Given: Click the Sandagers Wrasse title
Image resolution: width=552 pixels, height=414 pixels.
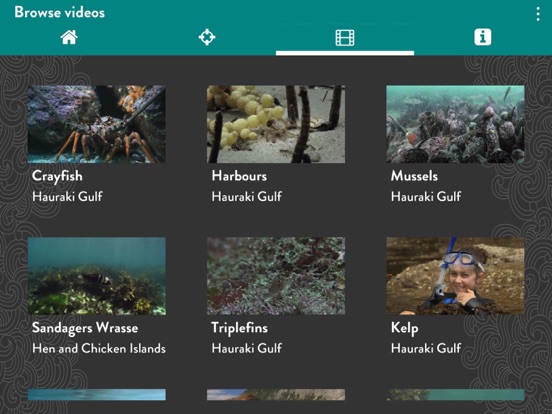Looking at the screenshot, I should [85, 328].
